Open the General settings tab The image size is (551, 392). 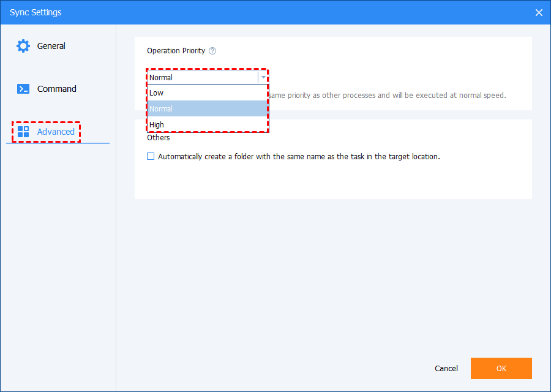click(x=51, y=46)
